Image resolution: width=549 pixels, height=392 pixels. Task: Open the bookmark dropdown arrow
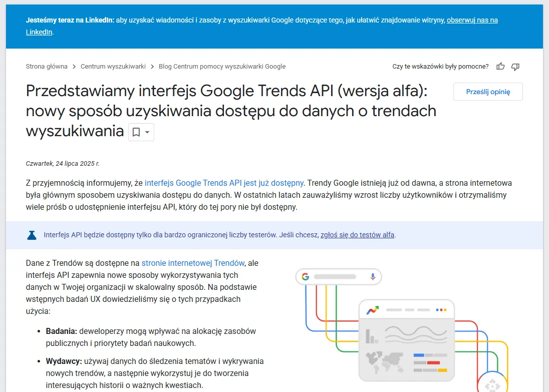(147, 132)
